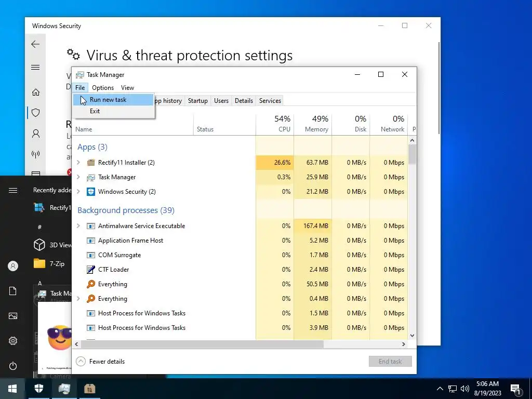The image size is (532, 399).
Task: Click the Application Frame Host icon
Action: click(90, 241)
